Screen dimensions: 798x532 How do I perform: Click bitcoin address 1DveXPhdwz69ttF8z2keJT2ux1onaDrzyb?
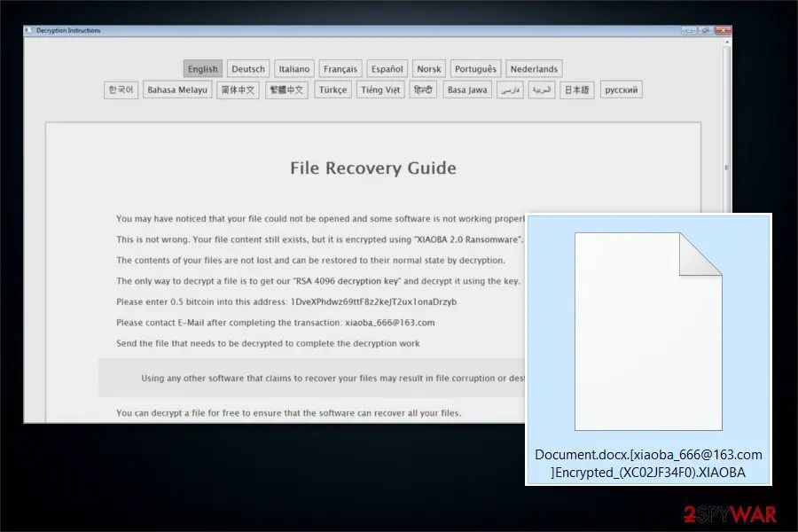pos(373,301)
